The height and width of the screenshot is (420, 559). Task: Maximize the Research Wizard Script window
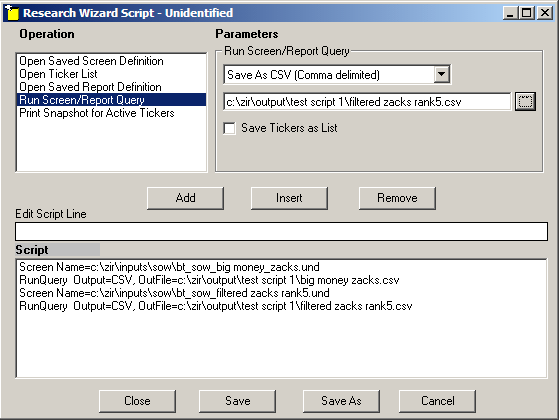pos(527,13)
